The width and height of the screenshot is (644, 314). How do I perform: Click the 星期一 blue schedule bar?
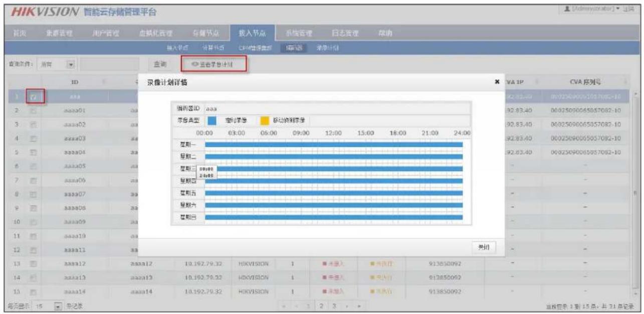point(334,145)
